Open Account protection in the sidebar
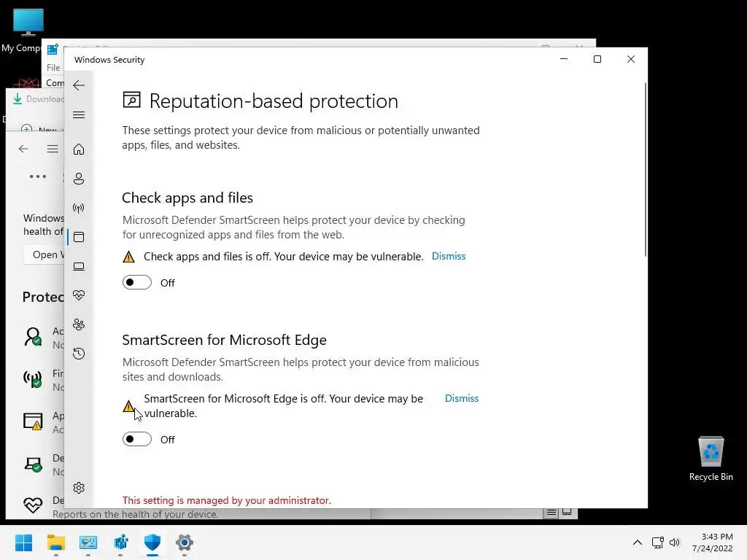The image size is (747, 560). tap(79, 179)
